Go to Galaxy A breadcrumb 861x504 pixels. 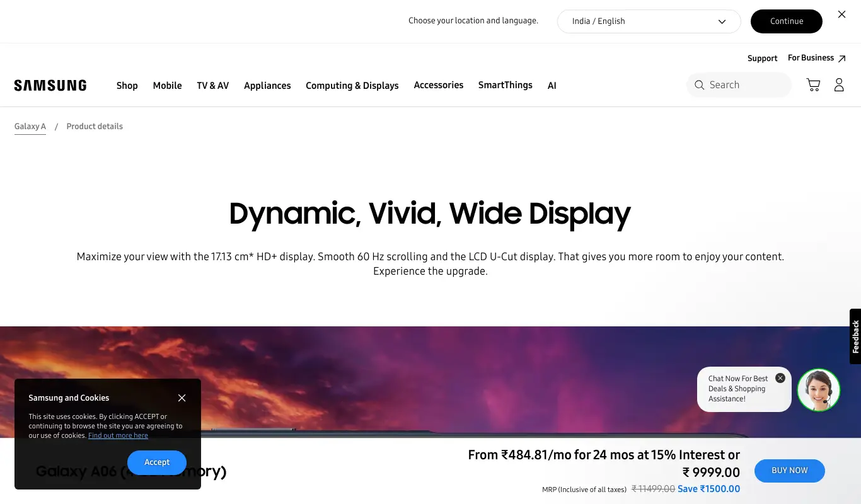click(x=30, y=127)
